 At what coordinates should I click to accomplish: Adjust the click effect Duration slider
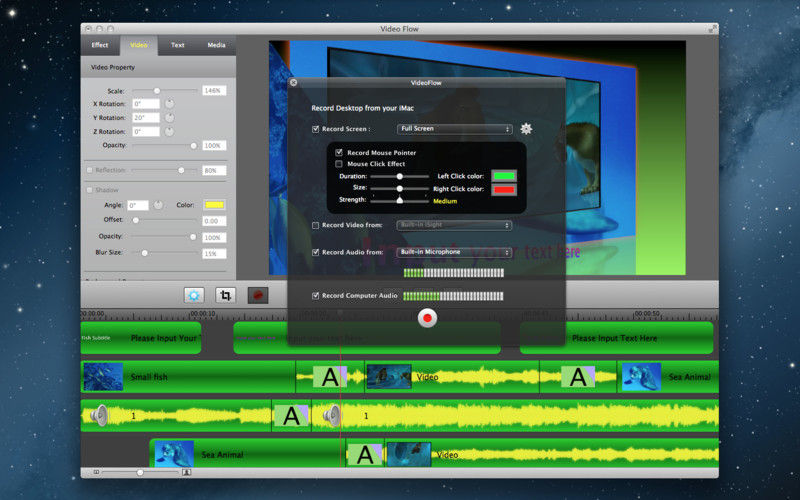(x=399, y=176)
